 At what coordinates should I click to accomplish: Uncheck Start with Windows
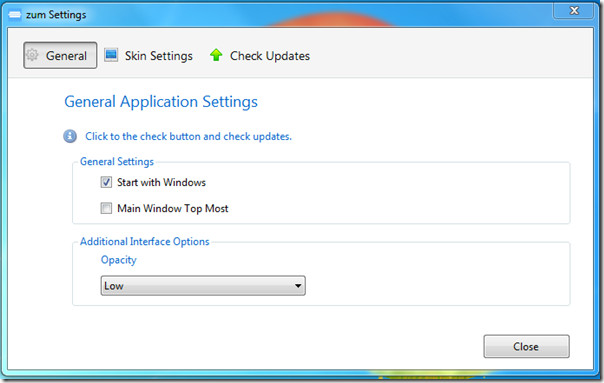click(x=106, y=182)
